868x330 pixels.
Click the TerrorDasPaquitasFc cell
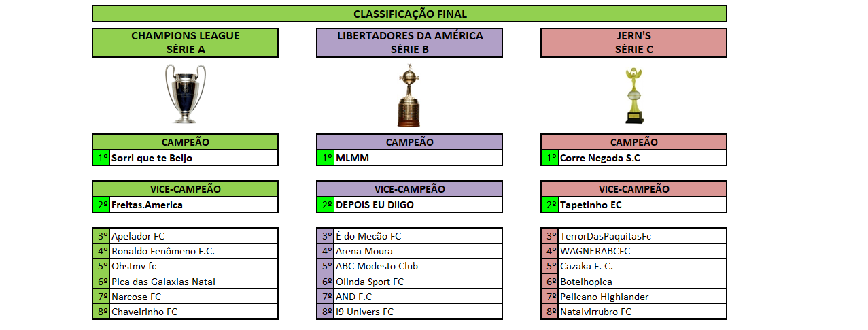(x=642, y=236)
